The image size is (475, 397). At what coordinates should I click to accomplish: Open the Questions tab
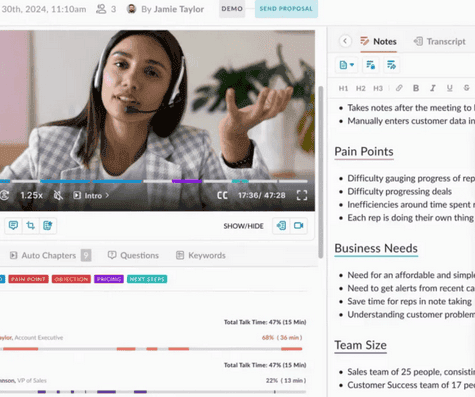point(133,255)
